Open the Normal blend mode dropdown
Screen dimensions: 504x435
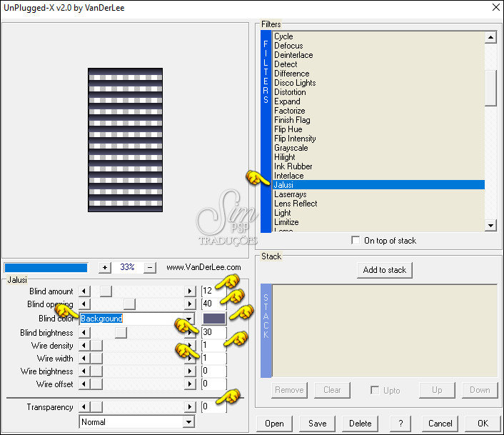click(x=188, y=422)
